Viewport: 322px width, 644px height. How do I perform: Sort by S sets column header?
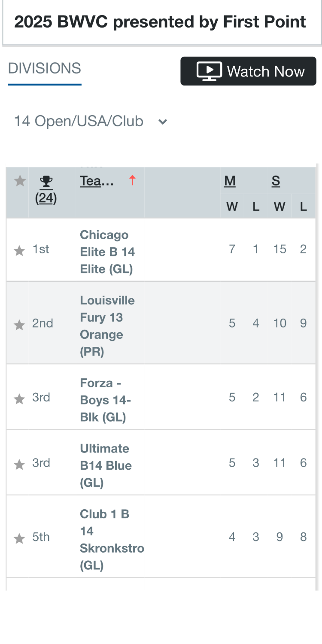pos(276,181)
